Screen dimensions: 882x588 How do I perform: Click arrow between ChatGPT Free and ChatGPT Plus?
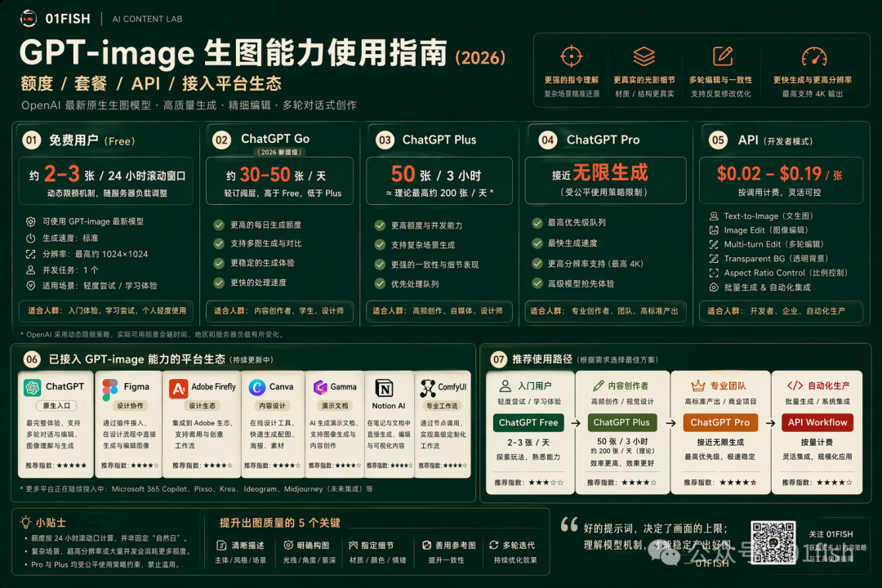point(575,423)
